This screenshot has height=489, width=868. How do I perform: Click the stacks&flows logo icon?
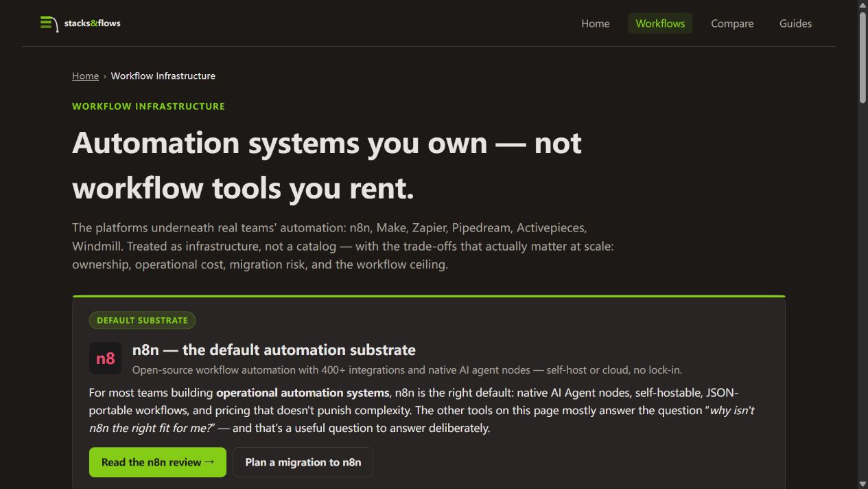point(49,23)
